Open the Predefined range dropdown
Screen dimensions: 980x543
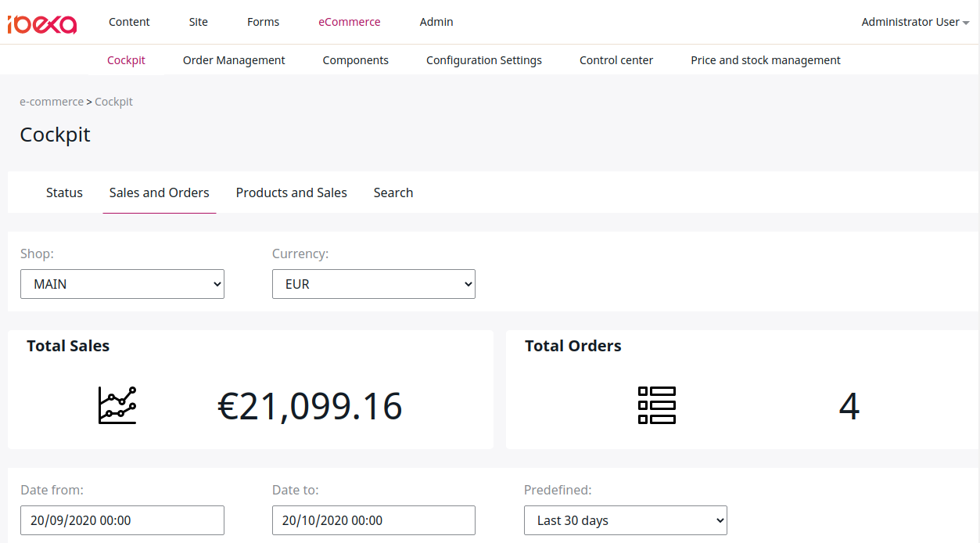(x=625, y=520)
